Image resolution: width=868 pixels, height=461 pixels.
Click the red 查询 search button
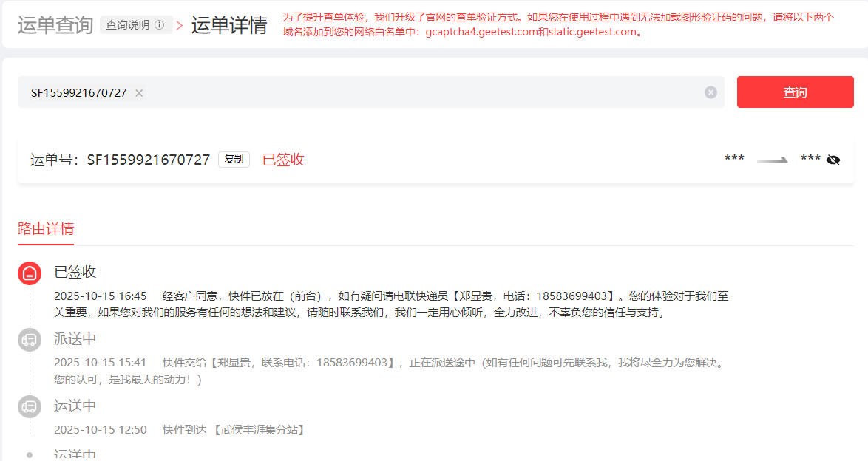coord(795,92)
